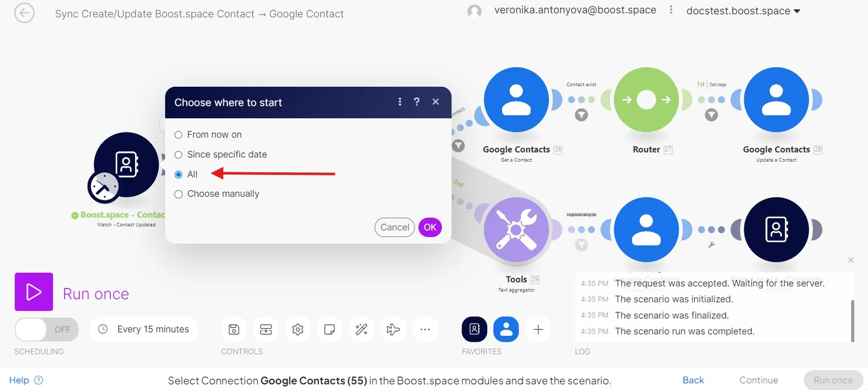Click the Help link
The height and width of the screenshot is (390, 868).
pos(19,380)
